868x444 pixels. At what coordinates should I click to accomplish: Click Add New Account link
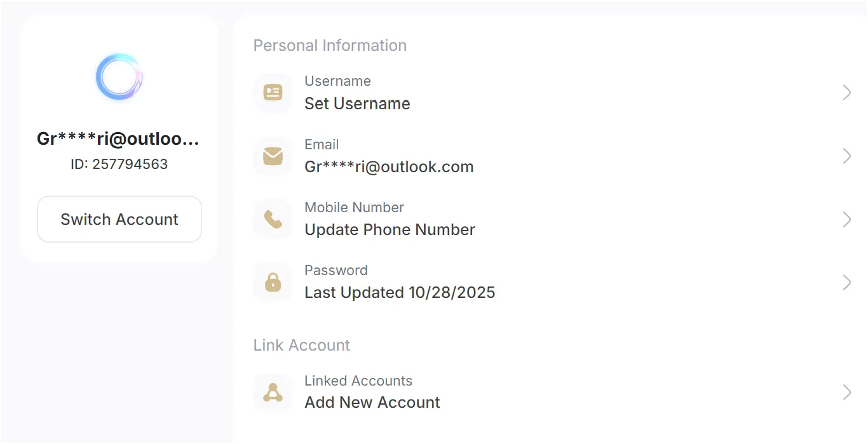click(372, 403)
